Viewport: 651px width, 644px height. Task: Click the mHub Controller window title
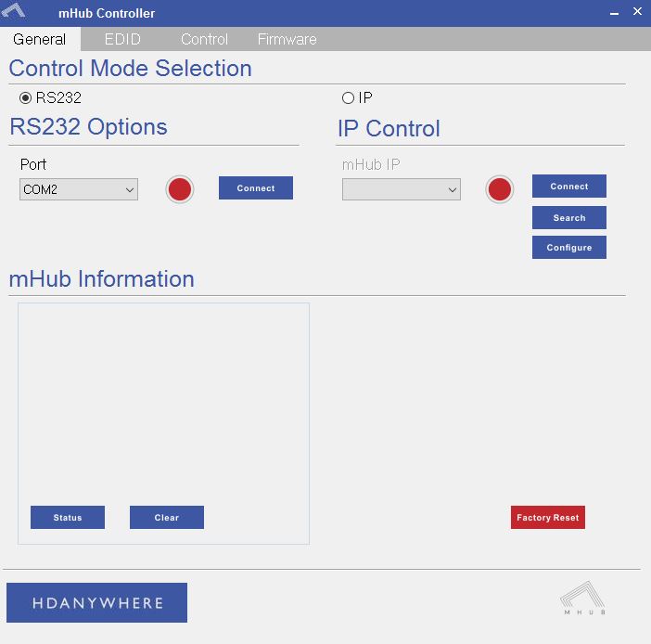tap(107, 13)
